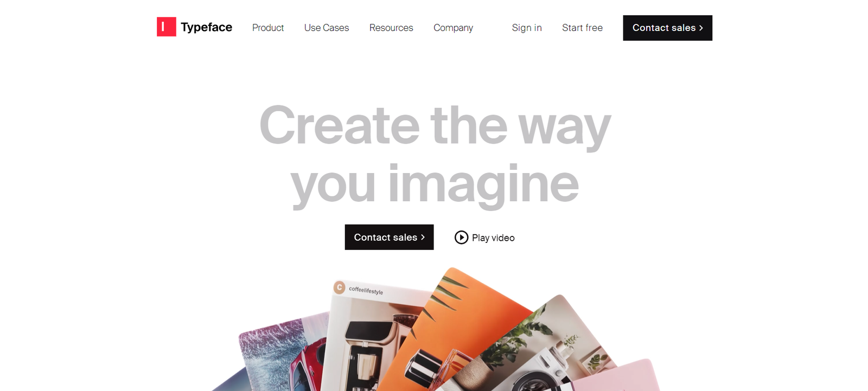
Task: Click the hero Contact sales button
Action: (389, 237)
